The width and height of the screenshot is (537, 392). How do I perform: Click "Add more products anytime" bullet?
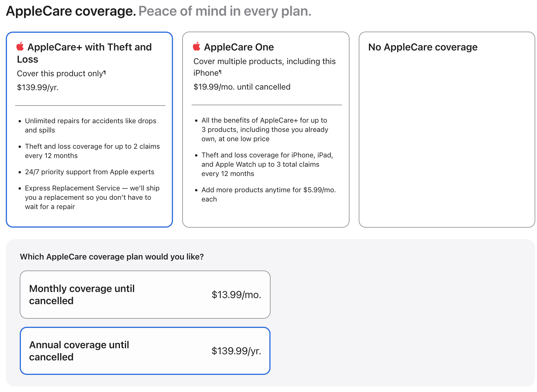tap(268, 195)
